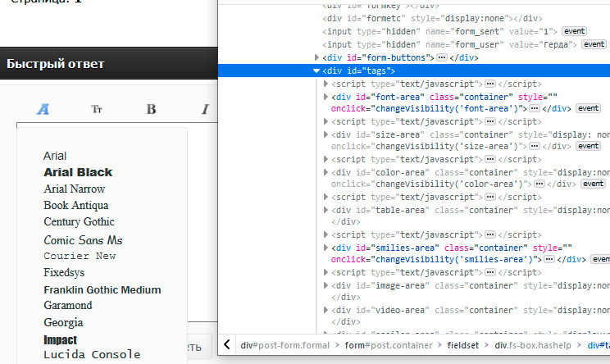Expand the font-area div node
This screenshot has height=364, width=610.
pyautogui.click(x=326, y=96)
